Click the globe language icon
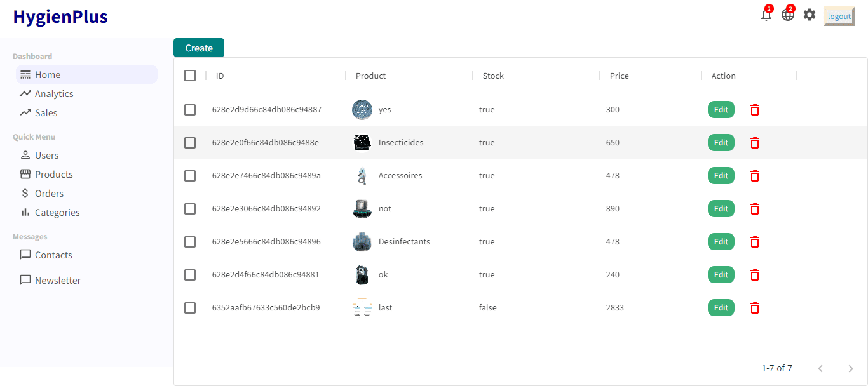 tap(788, 15)
